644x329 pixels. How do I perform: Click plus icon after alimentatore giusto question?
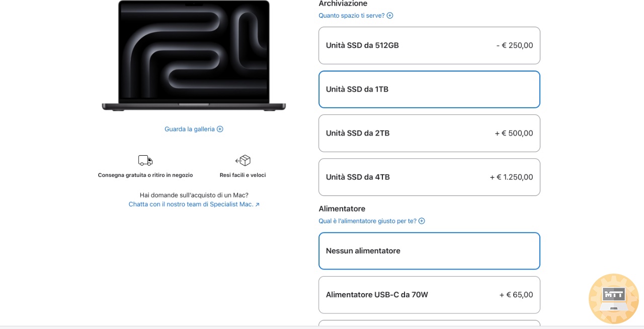tap(422, 221)
